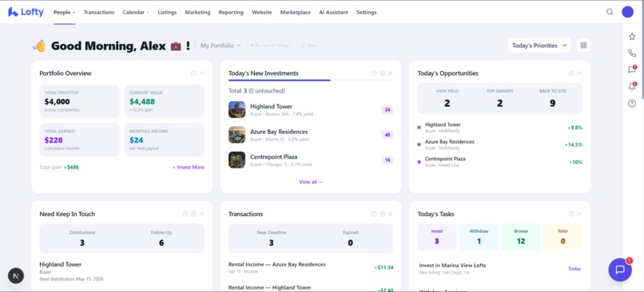The width and height of the screenshot is (644, 292).
Task: Select the Browse 12 task tile
Action: pyautogui.click(x=521, y=237)
